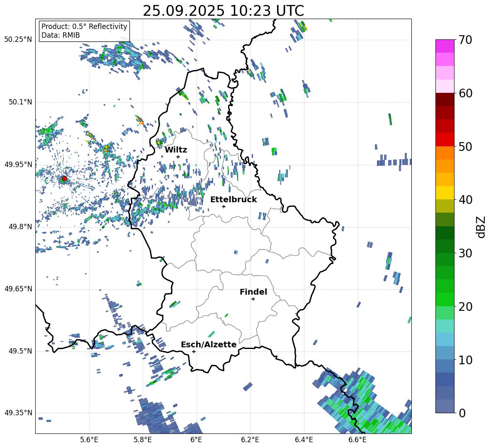Click the dBZ colorbar axis label
Screen dimensions: 491x448
pyautogui.click(x=481, y=227)
